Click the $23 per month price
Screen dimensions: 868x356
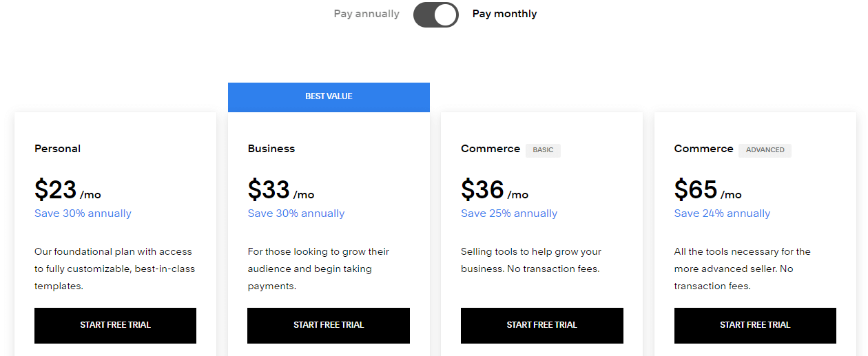(x=68, y=189)
